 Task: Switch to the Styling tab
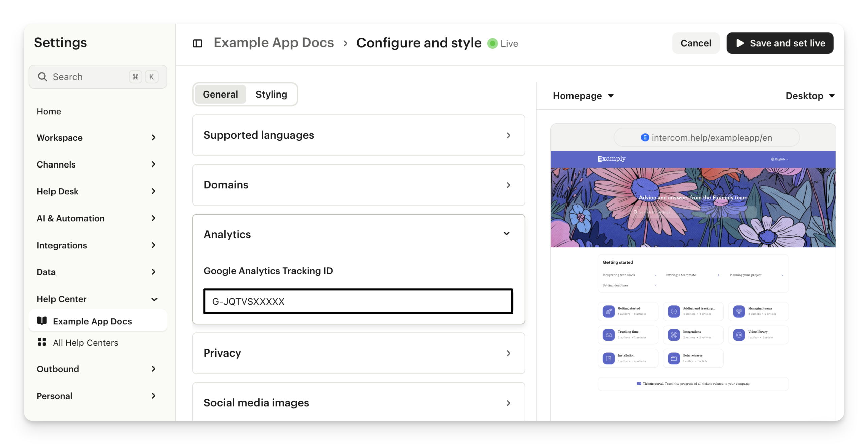271,94
